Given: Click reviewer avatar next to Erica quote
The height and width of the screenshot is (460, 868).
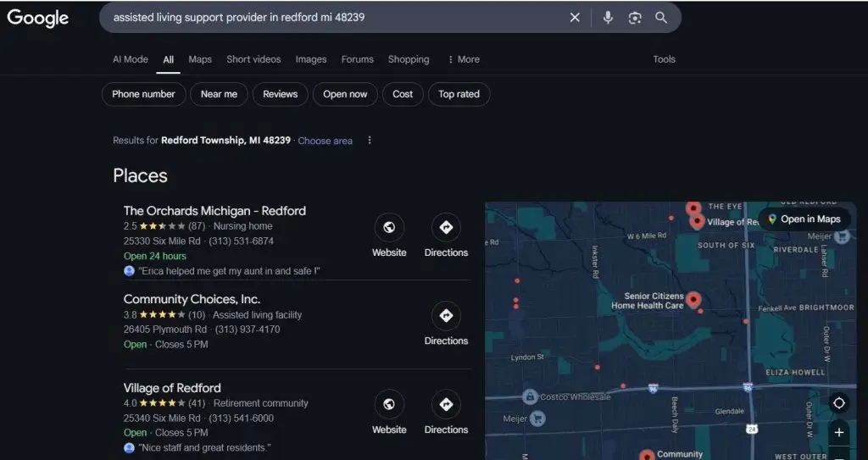Looking at the screenshot, I should pyautogui.click(x=129, y=271).
